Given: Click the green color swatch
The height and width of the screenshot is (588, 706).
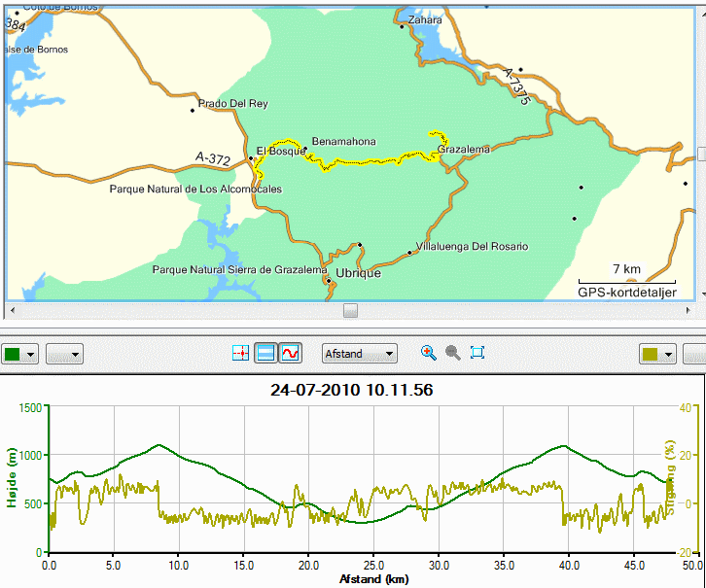Looking at the screenshot, I should click(13, 354).
